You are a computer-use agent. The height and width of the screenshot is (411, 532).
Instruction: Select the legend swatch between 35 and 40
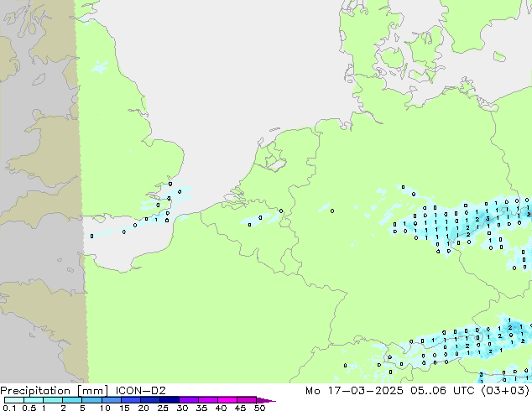(207, 400)
